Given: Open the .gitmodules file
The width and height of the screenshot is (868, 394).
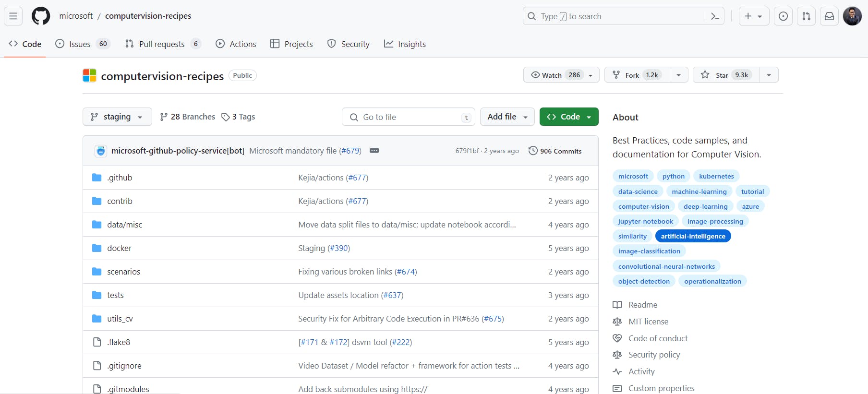Looking at the screenshot, I should click(128, 389).
